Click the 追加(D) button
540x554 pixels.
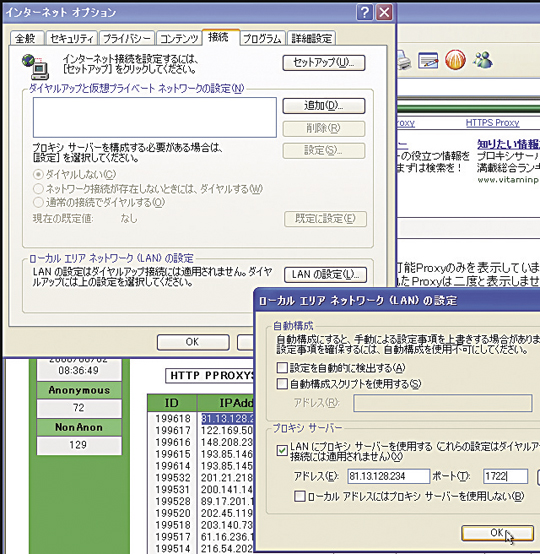(324, 106)
